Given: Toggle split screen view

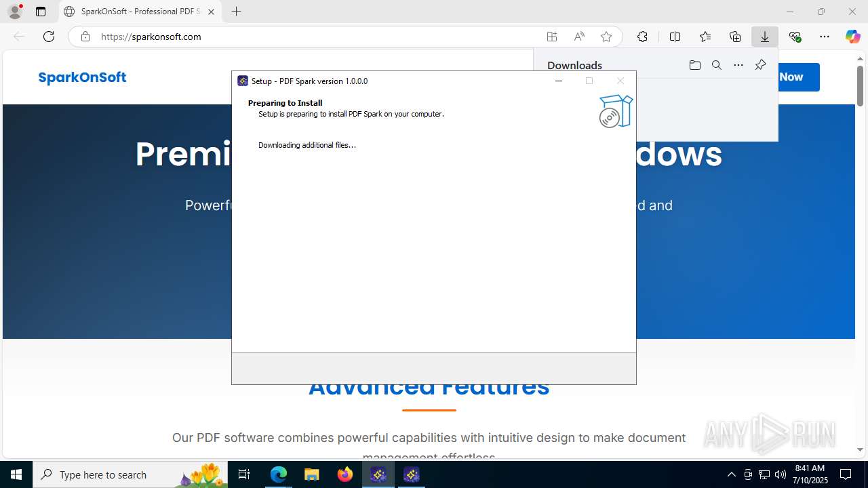Looking at the screenshot, I should point(675,37).
